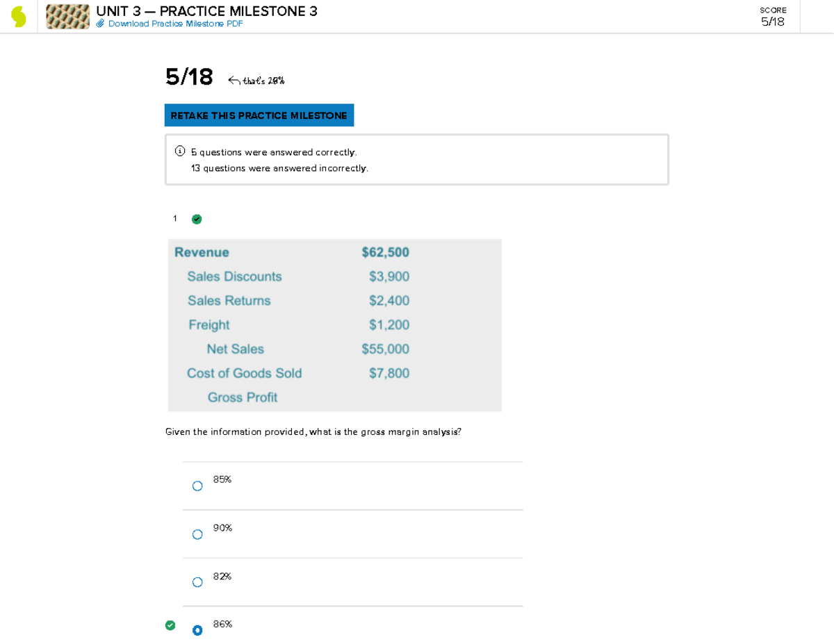This screenshot has width=834, height=644.
Task: Open the Download Practice Milestone PDF link
Action: pos(177,23)
